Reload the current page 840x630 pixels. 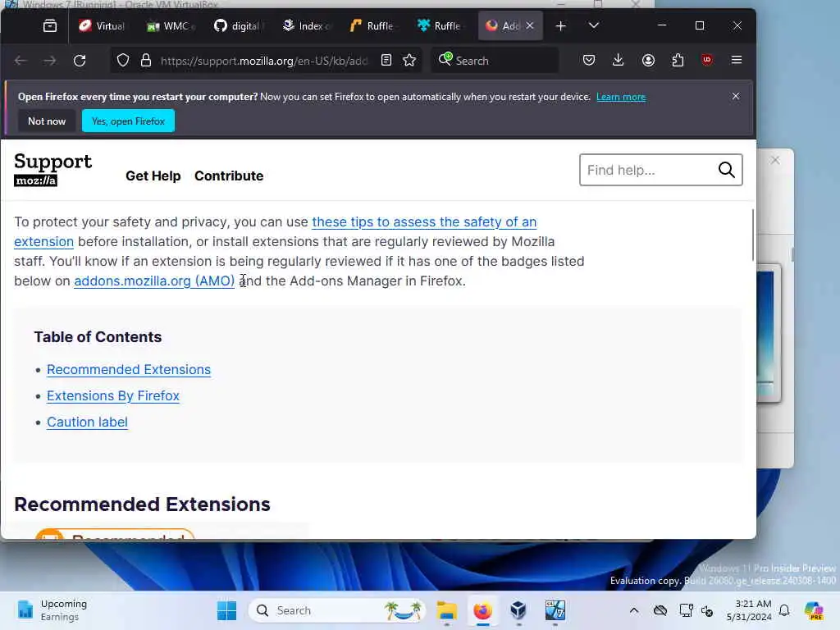pyautogui.click(x=80, y=61)
